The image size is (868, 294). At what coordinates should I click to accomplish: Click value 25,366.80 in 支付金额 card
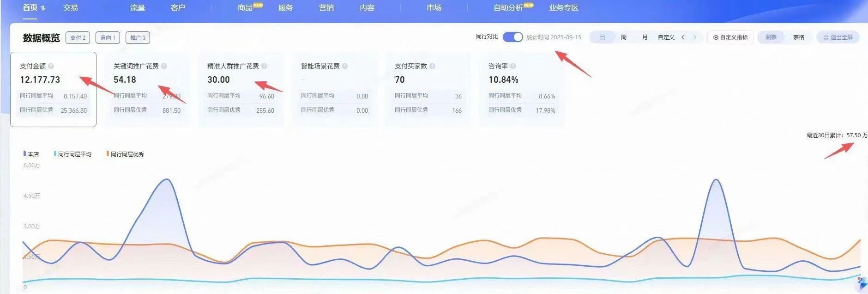pos(74,110)
